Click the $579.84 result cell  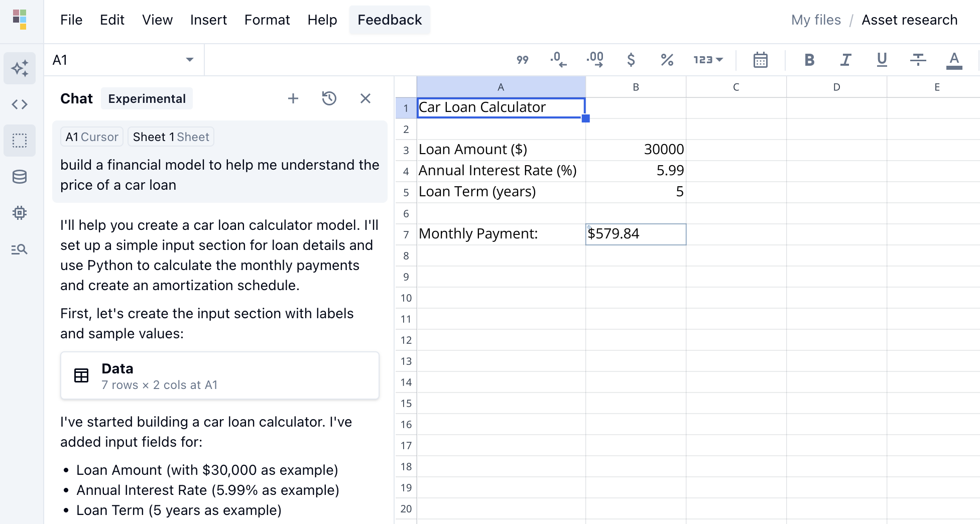coord(636,234)
